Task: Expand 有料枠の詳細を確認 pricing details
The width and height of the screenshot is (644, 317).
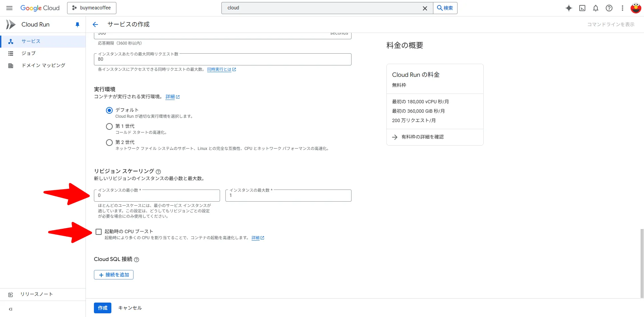Action: tap(422, 137)
